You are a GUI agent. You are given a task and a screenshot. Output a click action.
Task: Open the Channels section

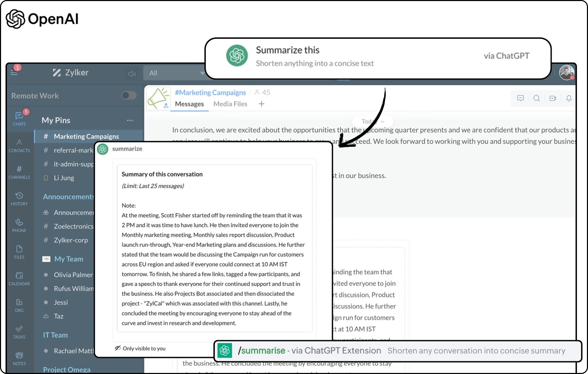[x=19, y=171]
